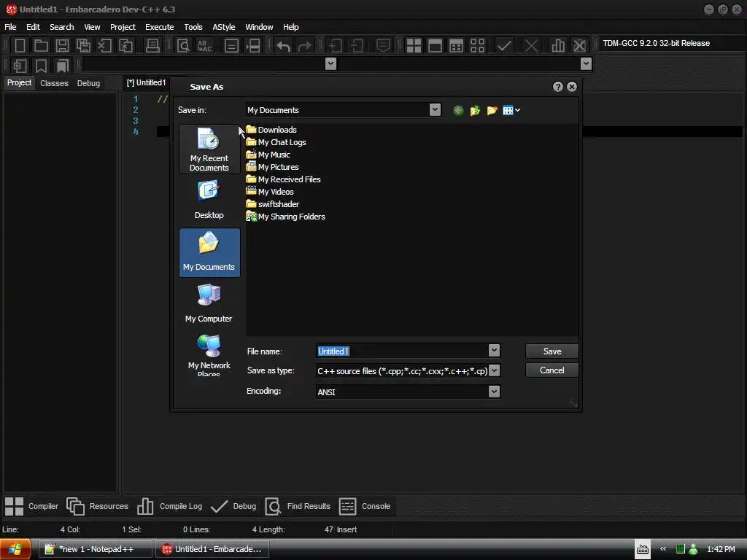747x560 pixels.
Task: Select Desktop in places bar
Action: [x=209, y=200]
